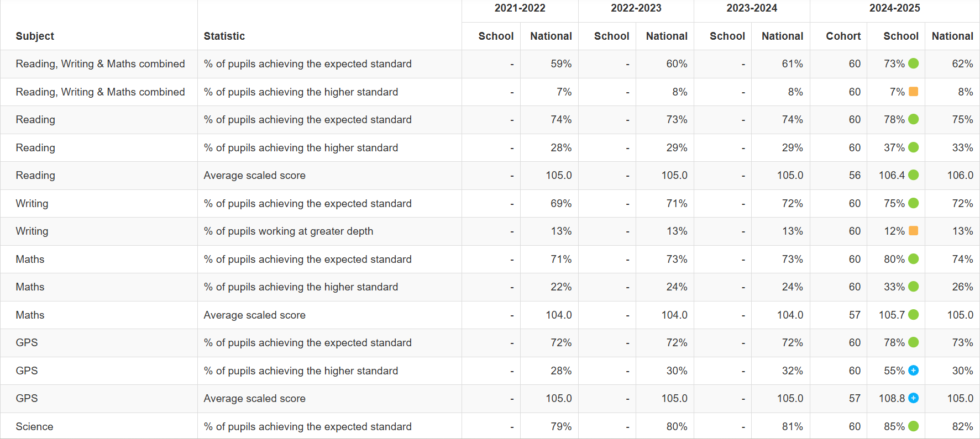Click blue plus icon beside GPS 108.8
Screen dimensions: 980x439
(913, 398)
